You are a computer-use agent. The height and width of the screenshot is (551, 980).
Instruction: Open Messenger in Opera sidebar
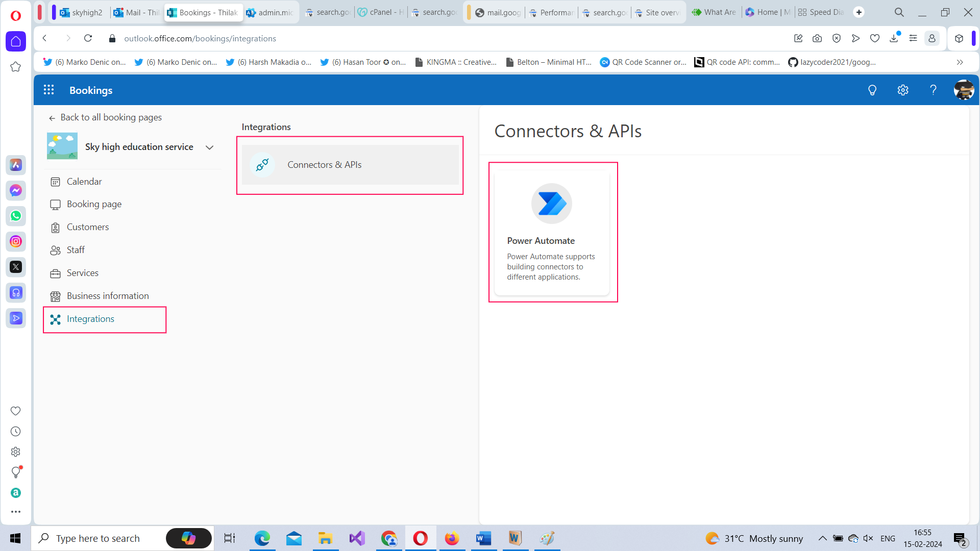[x=16, y=190]
